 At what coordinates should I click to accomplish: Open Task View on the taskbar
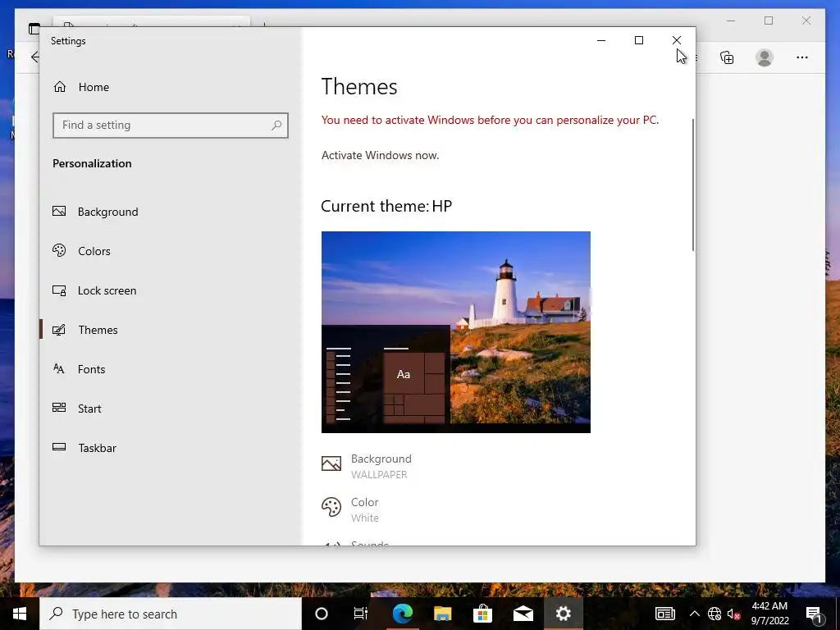tap(361, 614)
